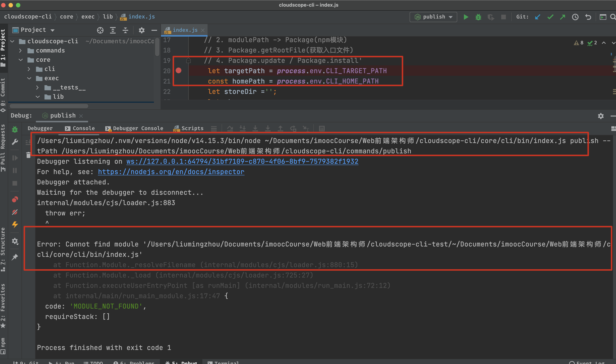
Task: Clear console output with the trash icon
Action: (28, 155)
